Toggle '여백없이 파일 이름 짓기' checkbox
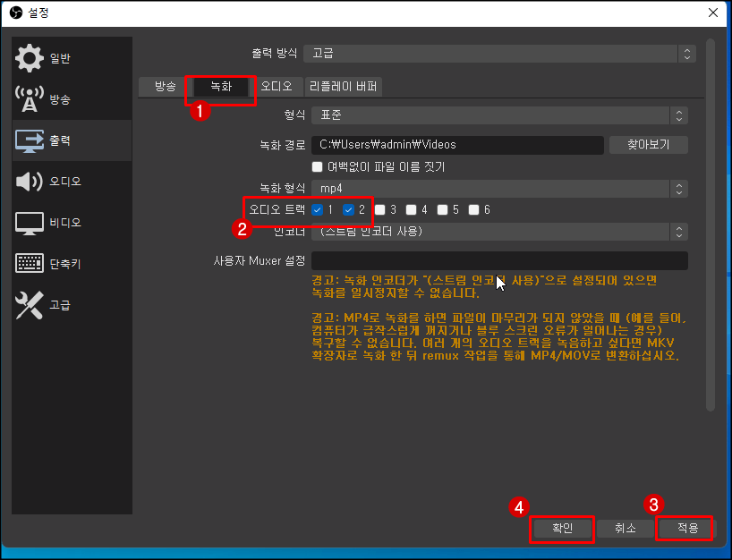Image resolution: width=732 pixels, height=560 pixels. (x=318, y=166)
